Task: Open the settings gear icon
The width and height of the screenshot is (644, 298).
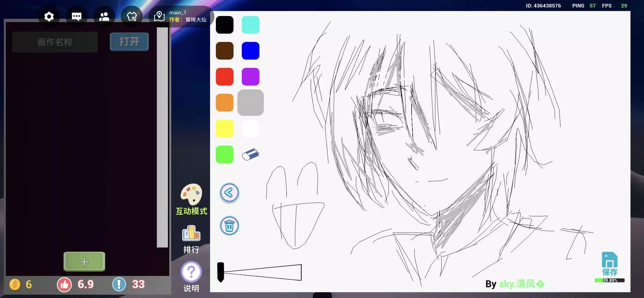Action: 49,17
